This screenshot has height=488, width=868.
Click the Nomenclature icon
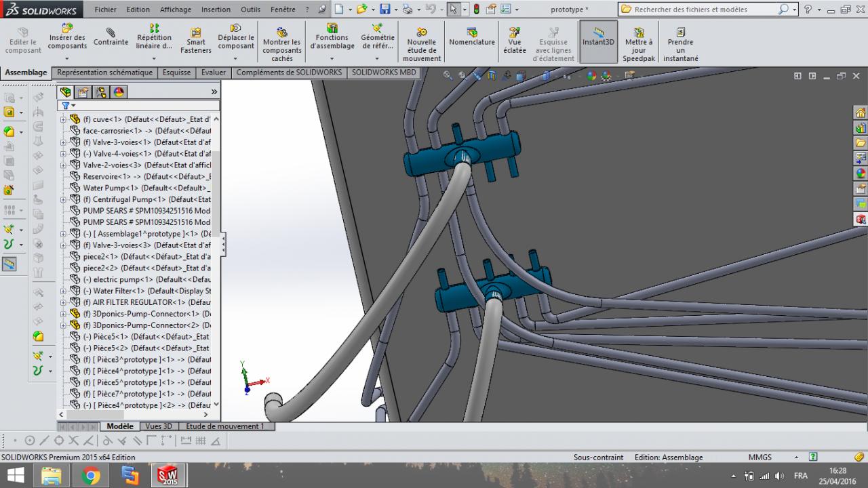coord(472,37)
